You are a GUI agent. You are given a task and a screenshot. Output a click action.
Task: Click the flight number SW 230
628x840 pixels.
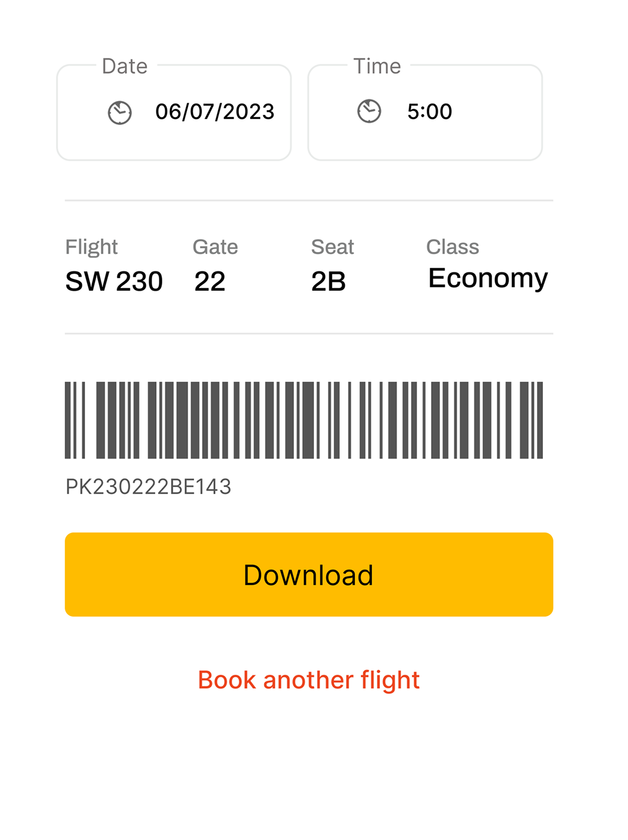point(114,281)
